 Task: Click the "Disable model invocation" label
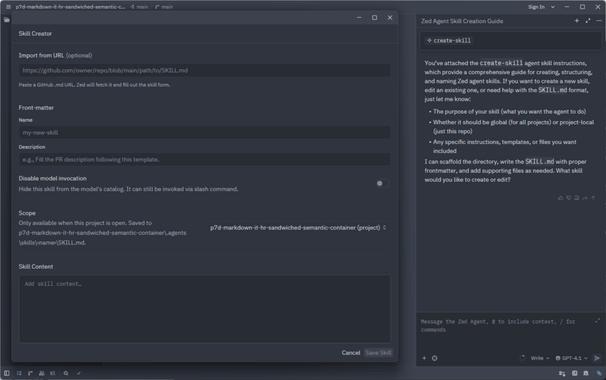click(53, 178)
